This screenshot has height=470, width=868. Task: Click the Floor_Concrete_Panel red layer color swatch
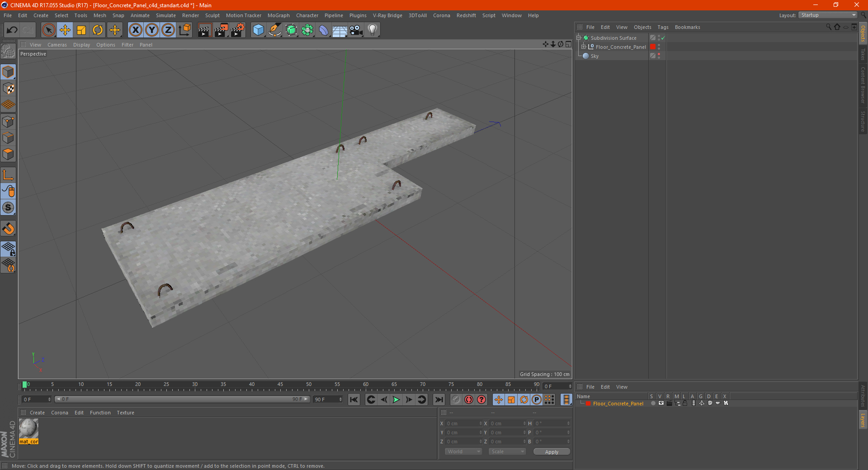click(588, 404)
